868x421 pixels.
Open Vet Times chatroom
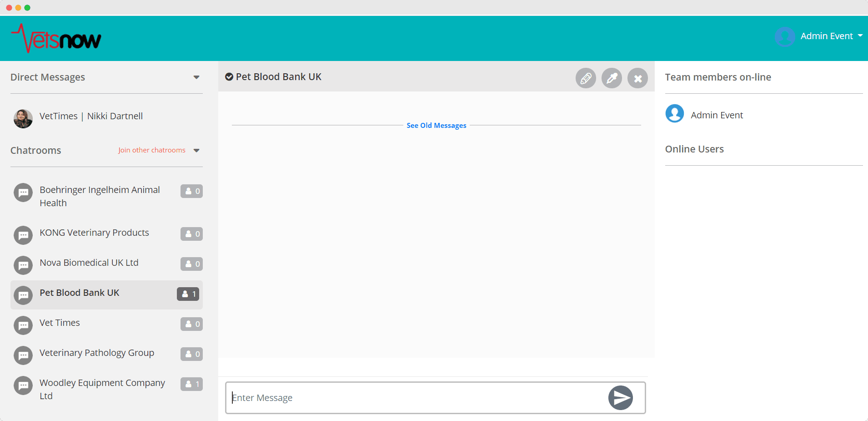coord(60,323)
